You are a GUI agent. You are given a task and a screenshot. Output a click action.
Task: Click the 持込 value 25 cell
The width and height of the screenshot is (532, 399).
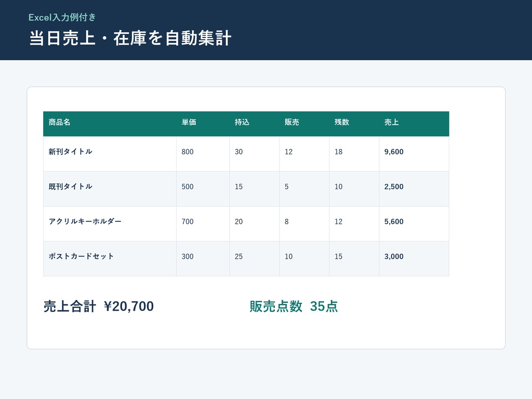255,259
